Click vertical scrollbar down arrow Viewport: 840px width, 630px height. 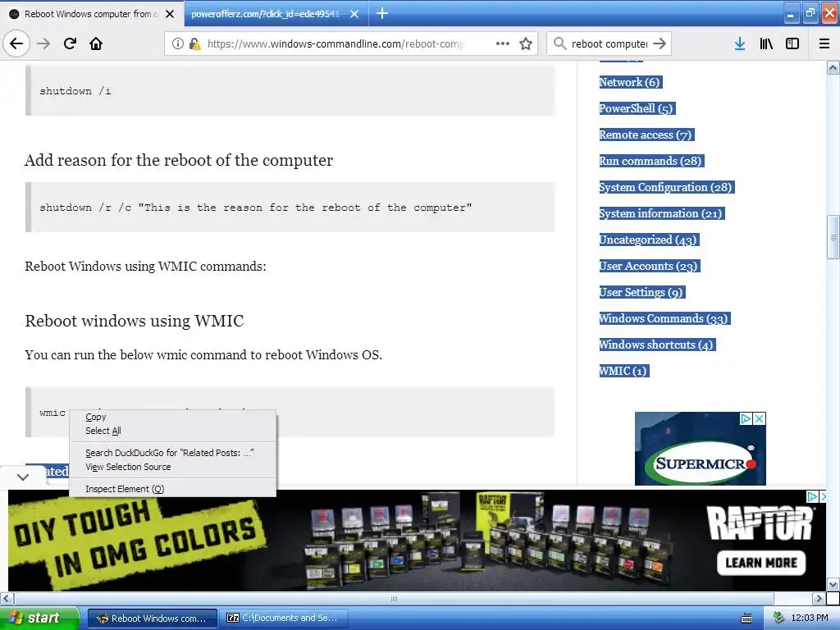833,584
